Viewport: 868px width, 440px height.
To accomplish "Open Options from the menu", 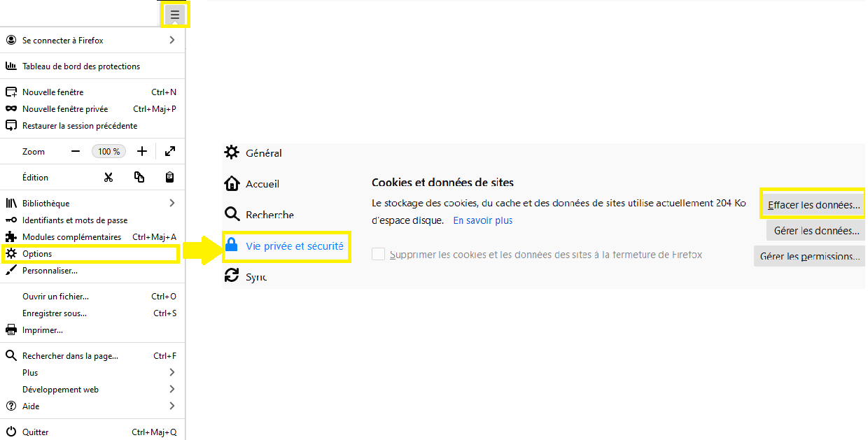I will (x=37, y=254).
